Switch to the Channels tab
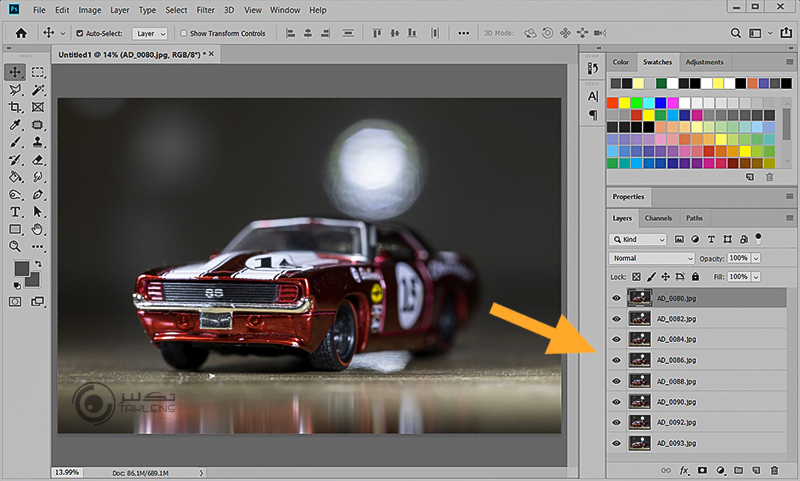Screen dimensions: 800x481 (658, 218)
